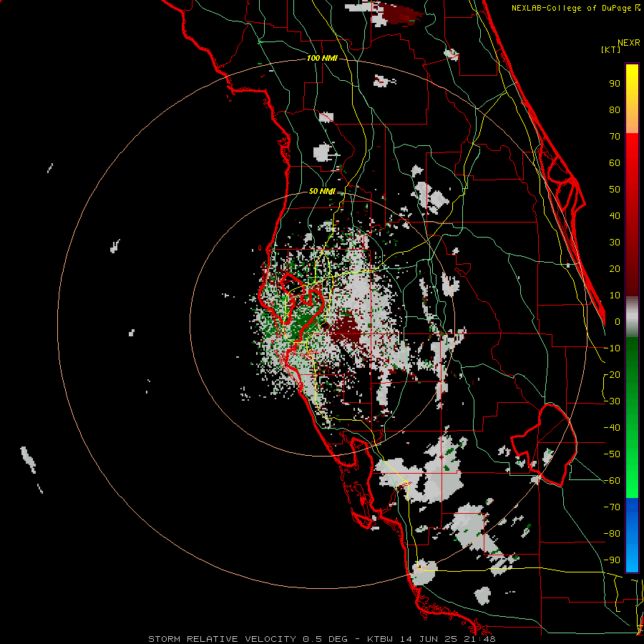The image size is (644, 644).
Task: Click the -10 knot scale value
Action: tap(612, 348)
